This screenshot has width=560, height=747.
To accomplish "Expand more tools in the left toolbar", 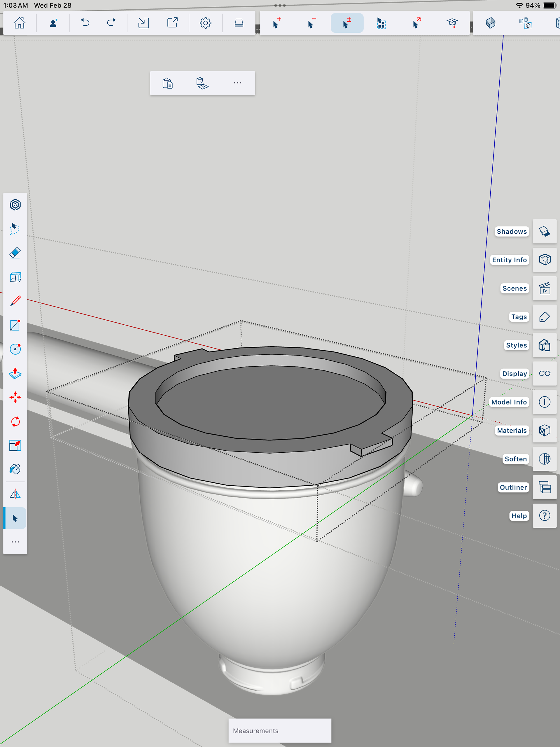I will pos(15,542).
